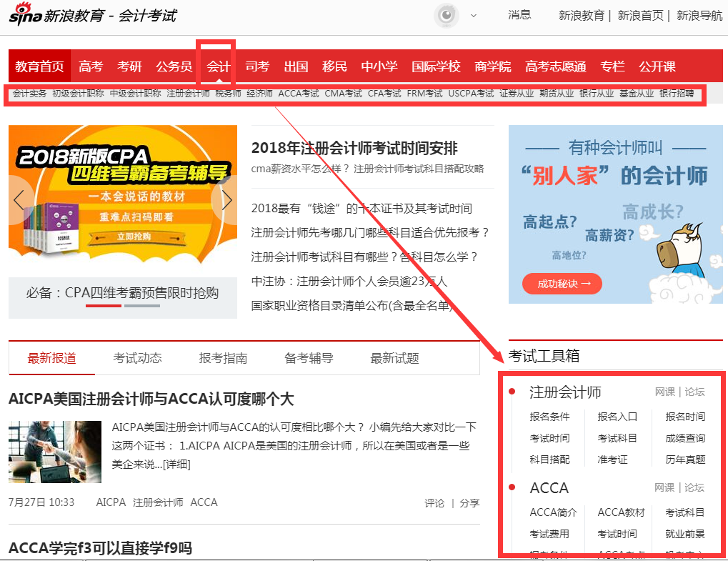
Task: Switch to 最新试题 tab
Action: pos(394,358)
